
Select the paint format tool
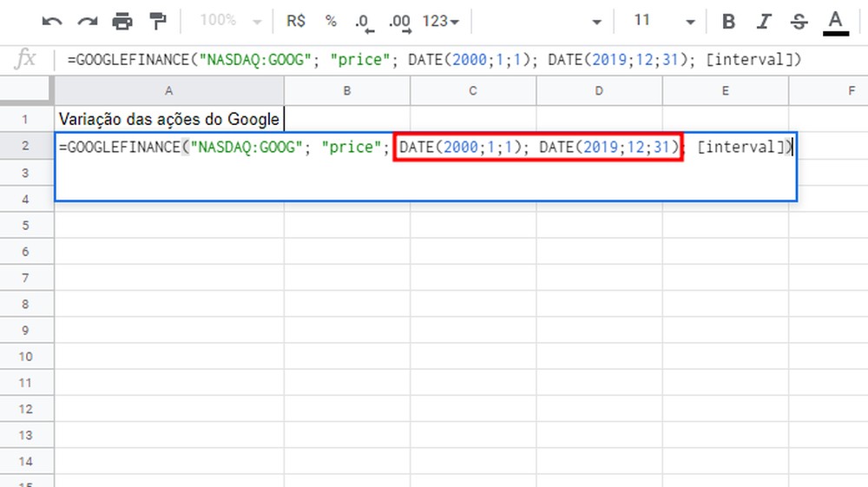(158, 22)
